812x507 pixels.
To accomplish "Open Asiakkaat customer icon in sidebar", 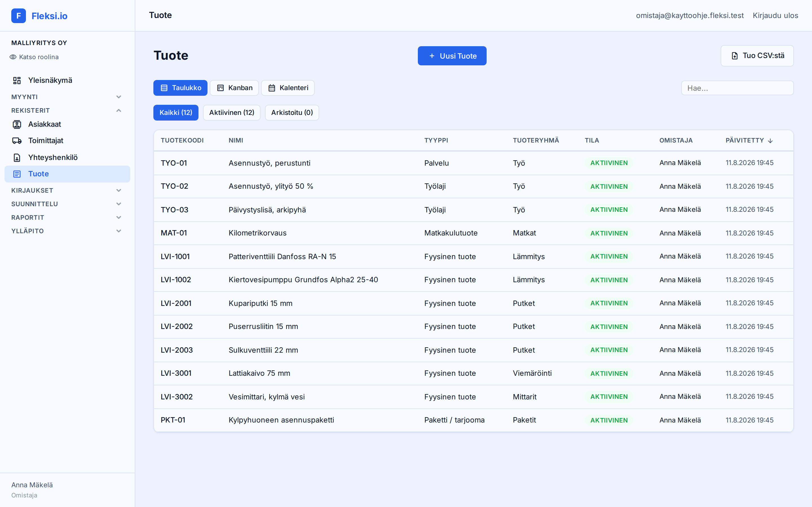I will point(17,124).
